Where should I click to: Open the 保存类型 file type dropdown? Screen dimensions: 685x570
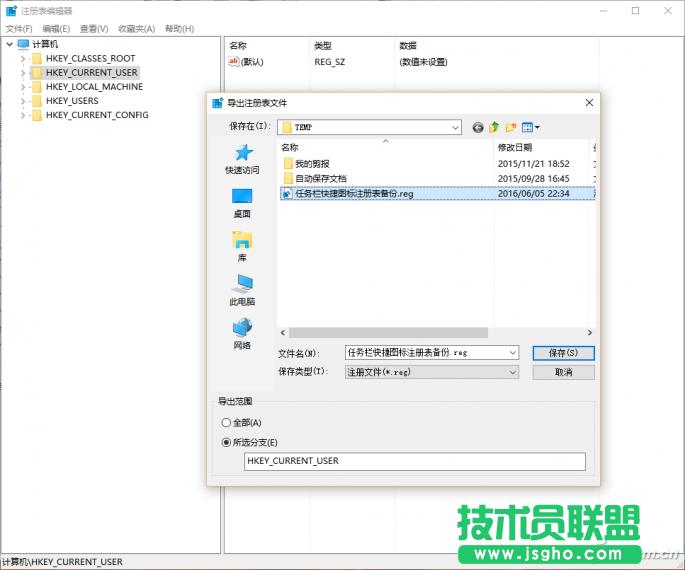513,372
